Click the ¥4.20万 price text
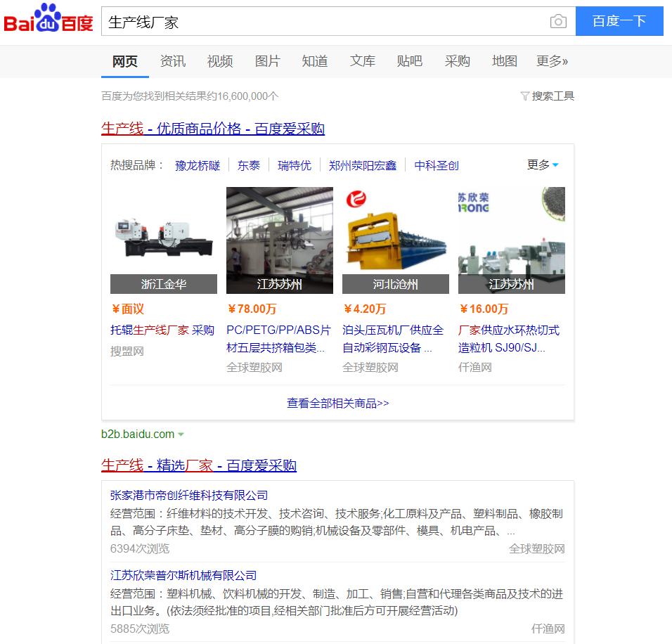Screen dimensions: 672x644 [365, 309]
